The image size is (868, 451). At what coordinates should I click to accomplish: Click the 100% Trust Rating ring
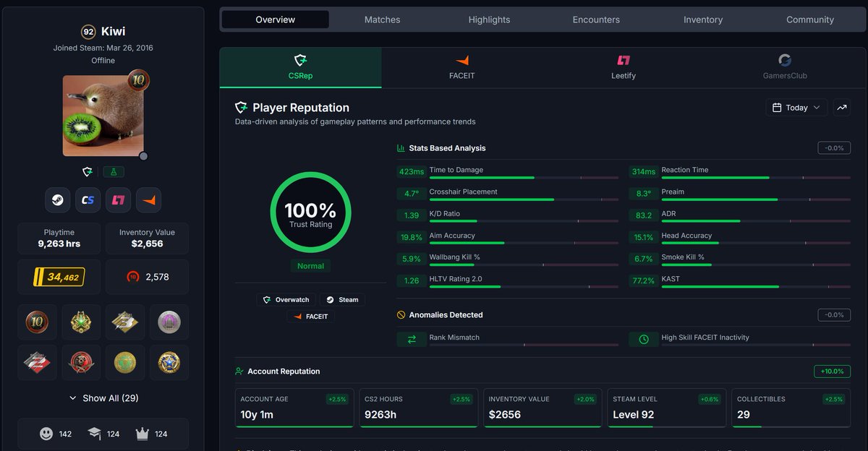pos(310,212)
